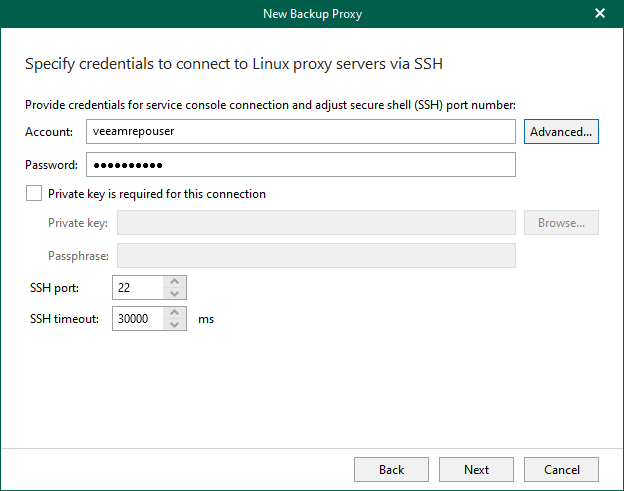Click the Private key path field
Screen dimensions: 624x491
pyautogui.click(x=316, y=223)
